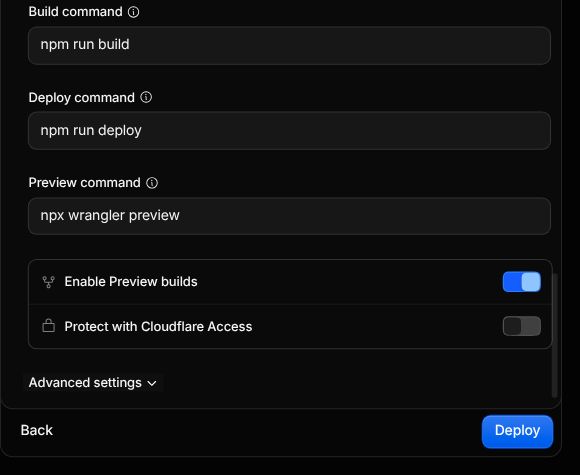The image size is (580, 475).
Task: Go Back to the previous step
Action: click(37, 430)
